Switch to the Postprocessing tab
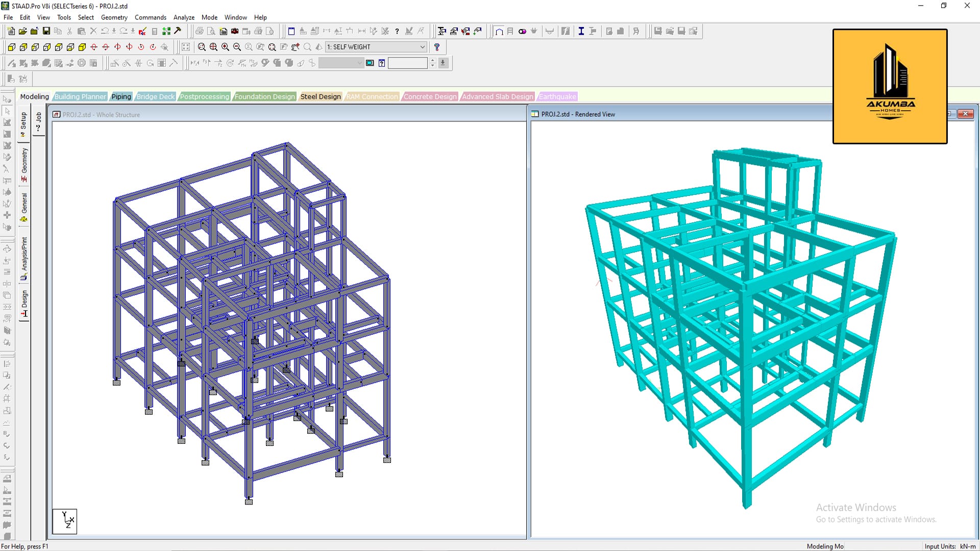This screenshot has height=551, width=980. click(x=204, y=96)
